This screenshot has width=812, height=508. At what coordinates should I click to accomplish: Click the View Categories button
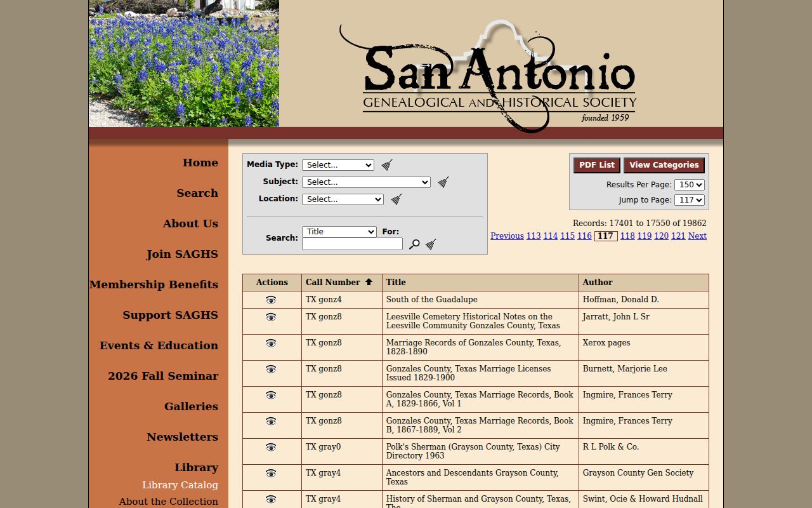coord(664,165)
